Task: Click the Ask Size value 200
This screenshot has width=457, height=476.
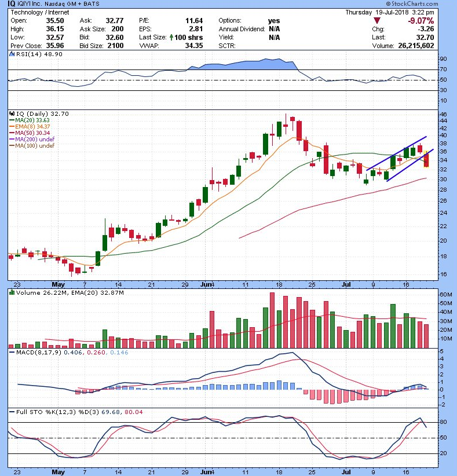Action: tap(118, 29)
